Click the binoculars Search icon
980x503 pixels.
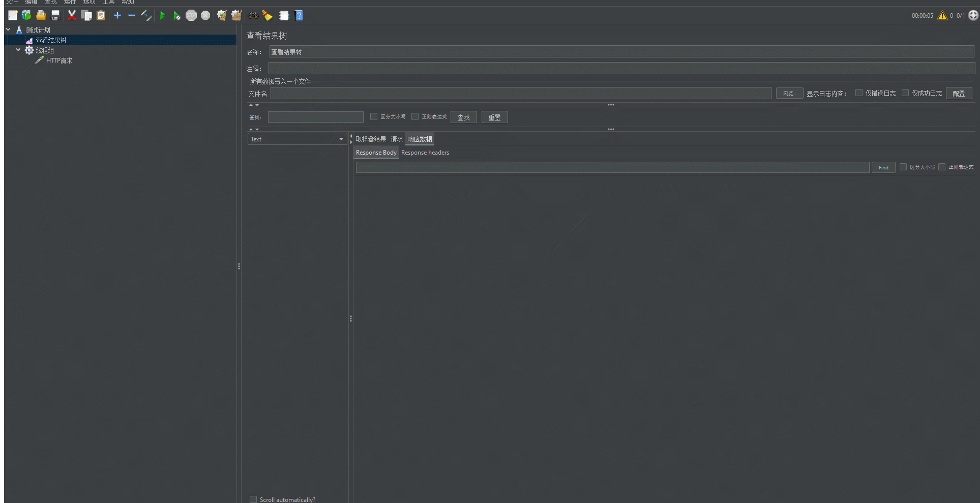[x=253, y=16]
